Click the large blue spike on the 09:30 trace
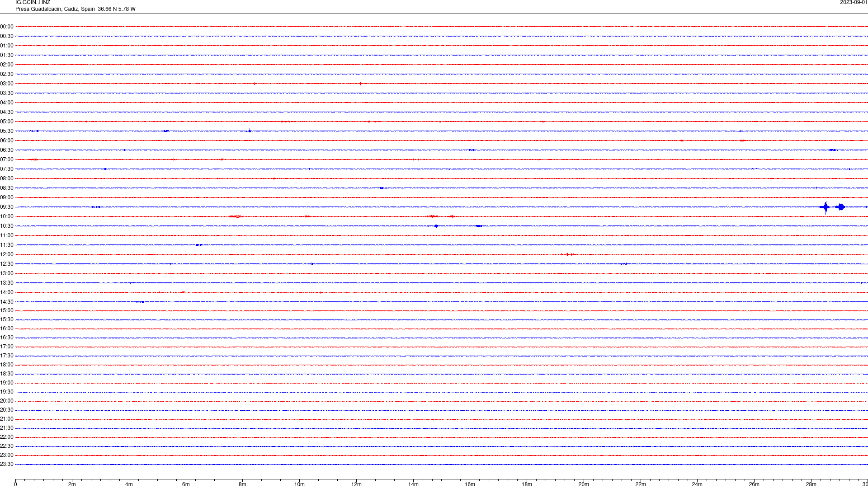This screenshot has height=488, width=868. 826,207
